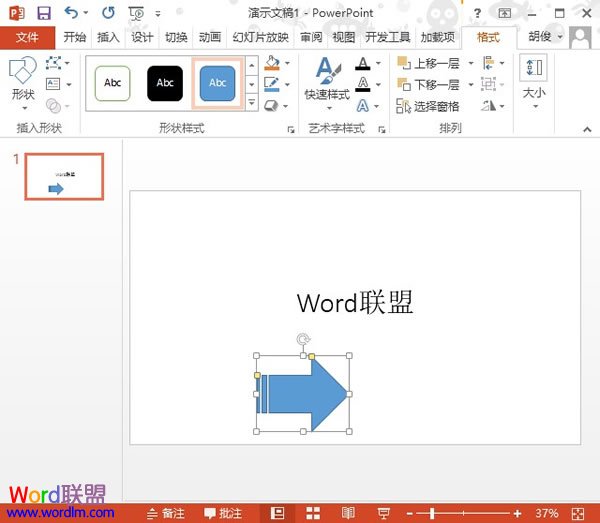
Task: Toggle the 备注 notes pane
Action: click(x=165, y=513)
